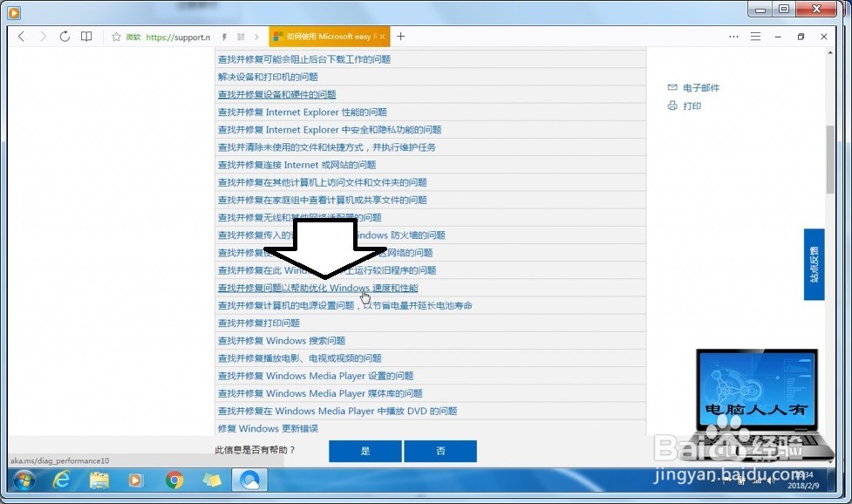Open 阻止后台下载工作的问题 link
Viewport: 852px width, 504px height.
(x=304, y=59)
